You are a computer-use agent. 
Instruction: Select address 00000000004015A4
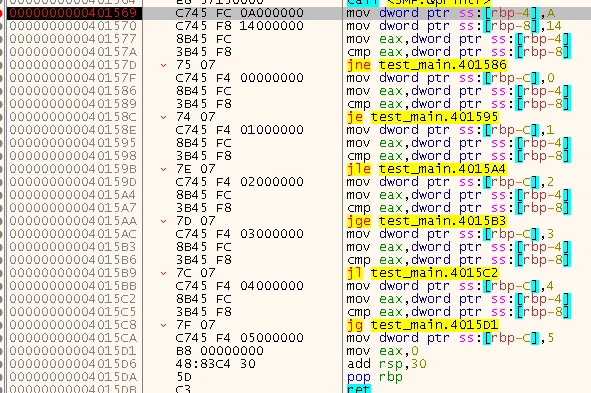point(73,195)
